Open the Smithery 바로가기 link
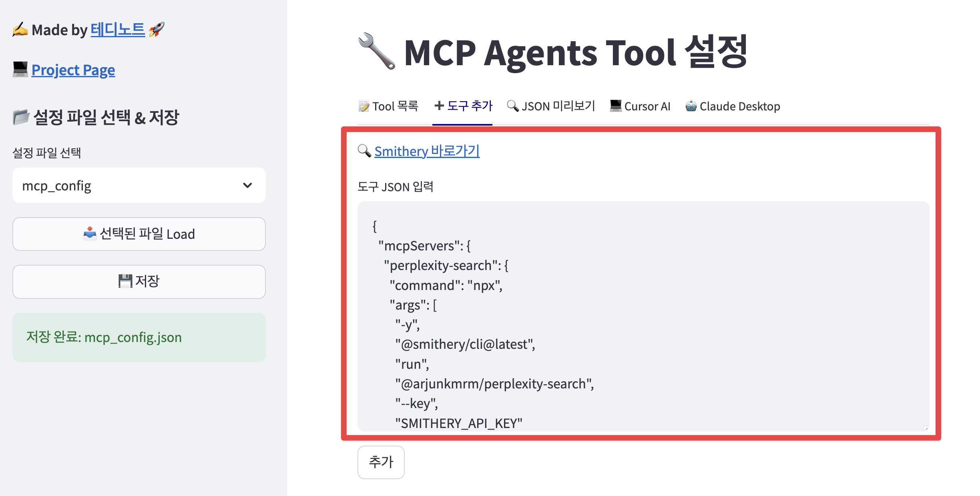Viewport: 980px width, 496px height. pos(427,151)
